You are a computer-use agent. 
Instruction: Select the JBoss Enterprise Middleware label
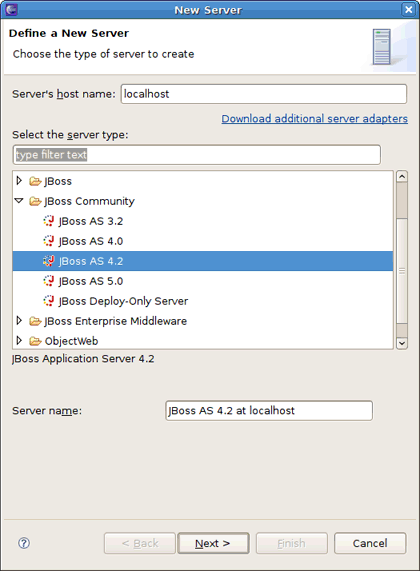point(115,321)
